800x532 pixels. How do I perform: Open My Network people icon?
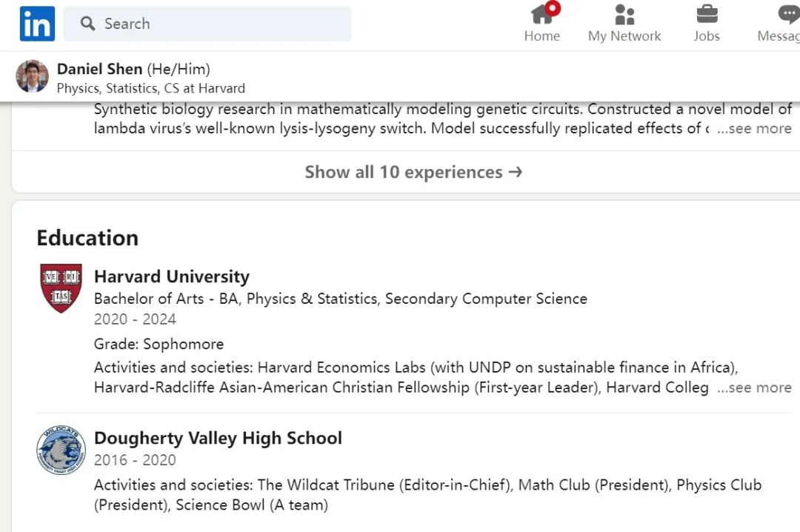point(624,15)
